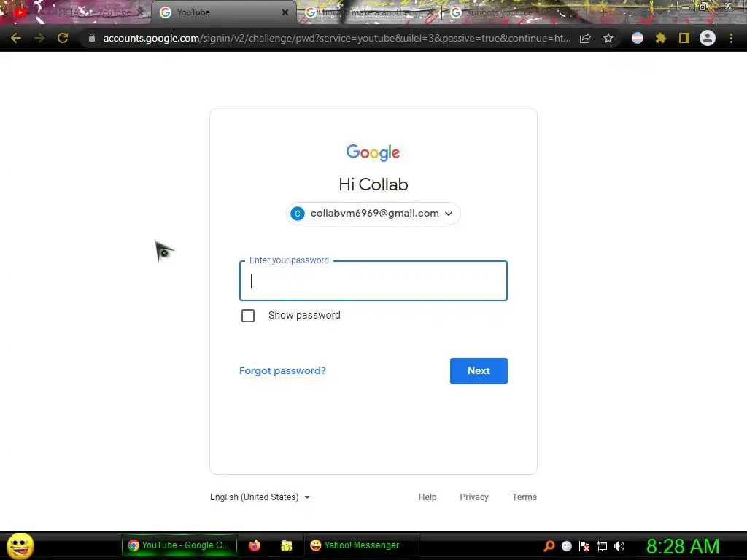Close the 'how to make a another' tab
Viewport: 747px width, 560px height.
(x=430, y=12)
